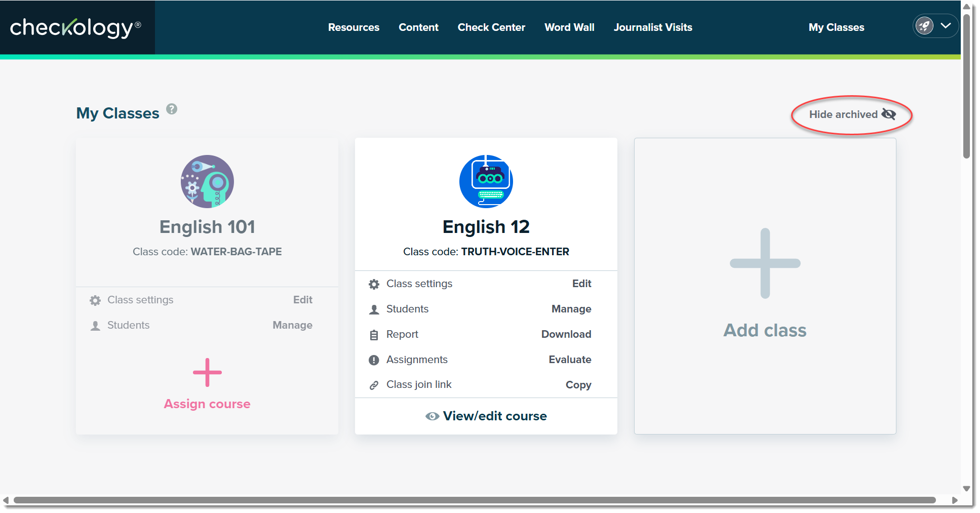Image resolution: width=980 pixels, height=513 pixels.
Task: Evaluate English 12 assignments
Action: (x=570, y=360)
